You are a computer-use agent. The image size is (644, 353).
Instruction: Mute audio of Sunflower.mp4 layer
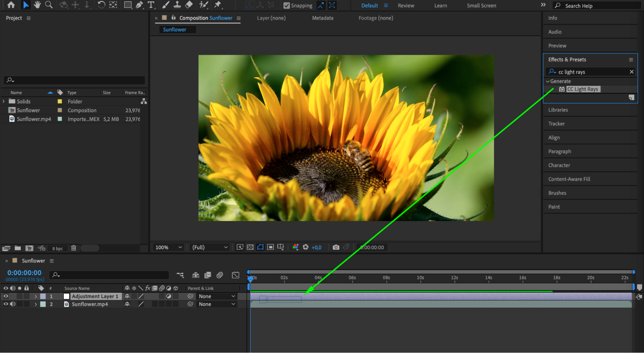(13, 304)
